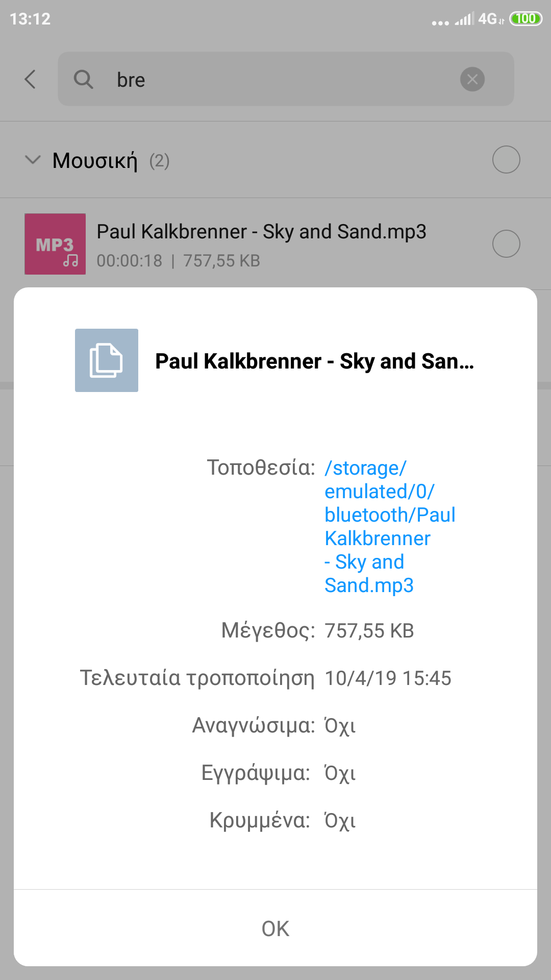Open the blue storage path link
The width and height of the screenshot is (551, 980).
click(390, 526)
